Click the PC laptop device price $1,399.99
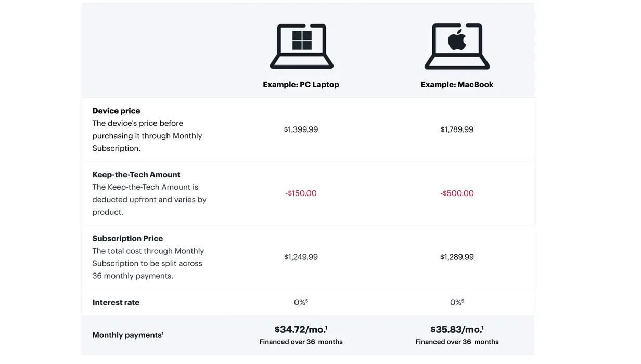Screen dimensions: 641x364 301,129
